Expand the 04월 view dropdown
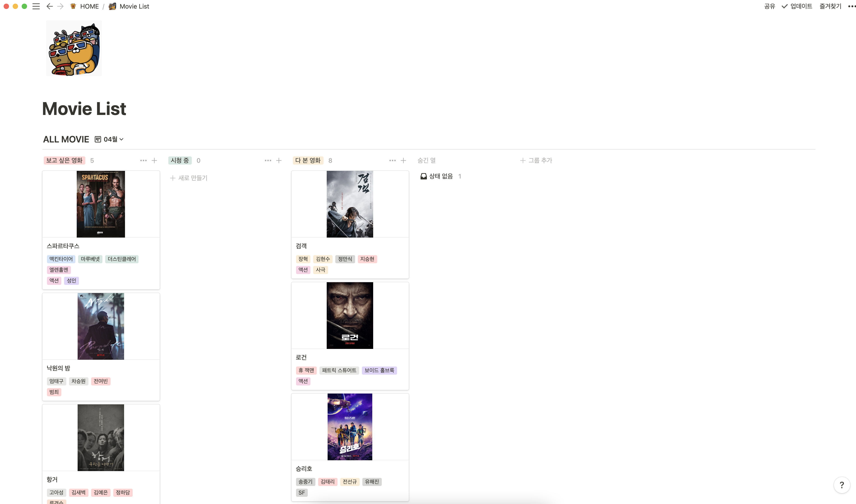Screen dimensions: 856x504 tap(113, 139)
